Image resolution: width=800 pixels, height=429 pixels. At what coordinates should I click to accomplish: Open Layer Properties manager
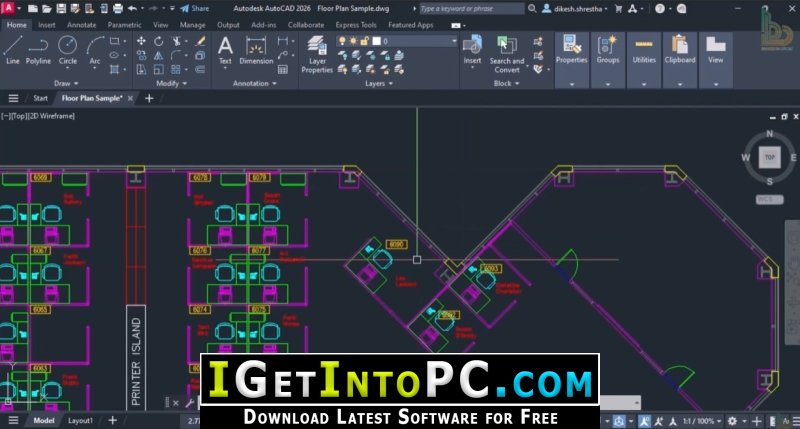click(317, 54)
